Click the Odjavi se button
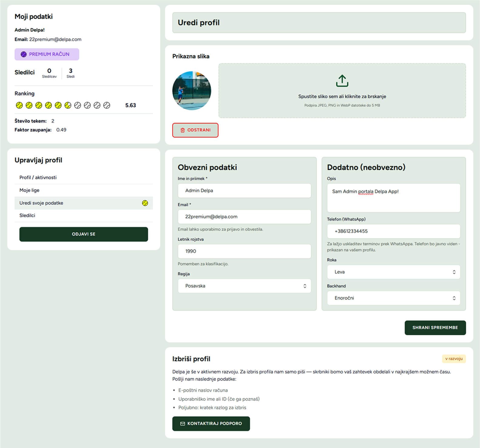The height and width of the screenshot is (448, 480). (x=84, y=234)
